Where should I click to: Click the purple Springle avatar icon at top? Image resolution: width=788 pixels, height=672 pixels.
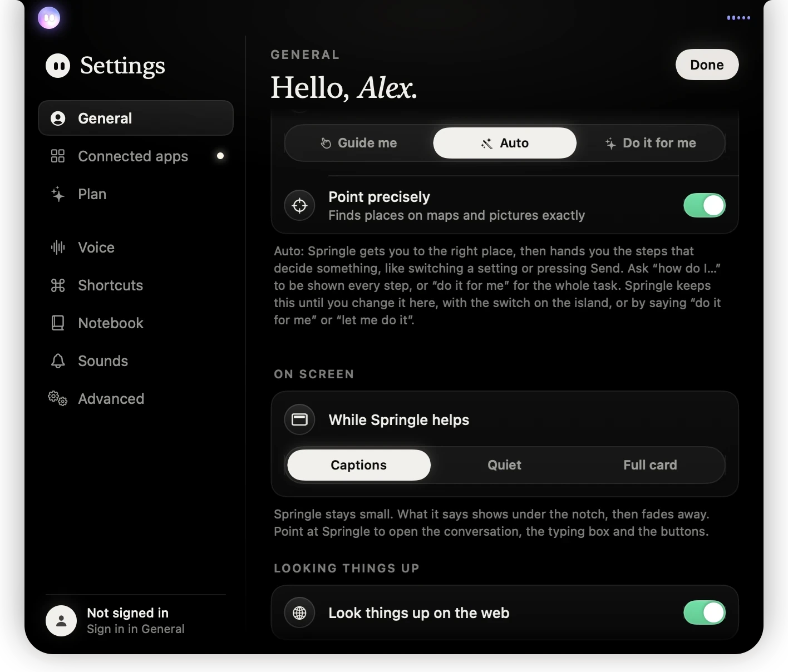click(49, 18)
